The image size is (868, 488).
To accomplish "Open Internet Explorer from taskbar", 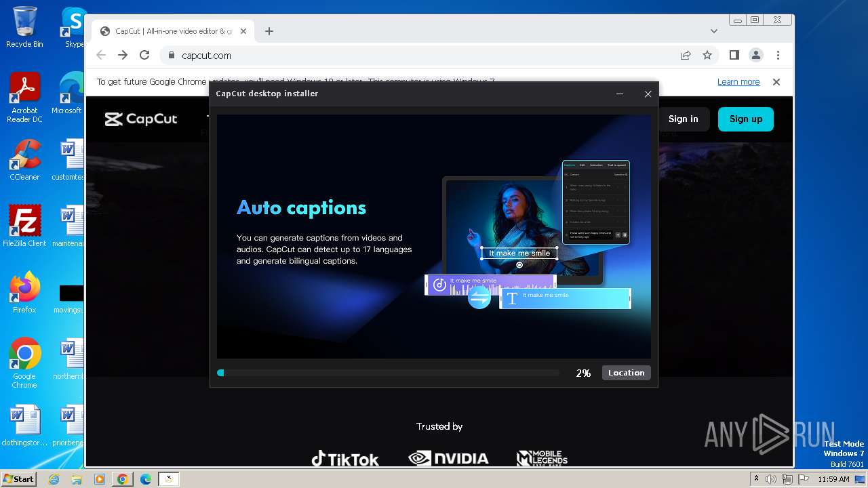I will click(x=54, y=479).
